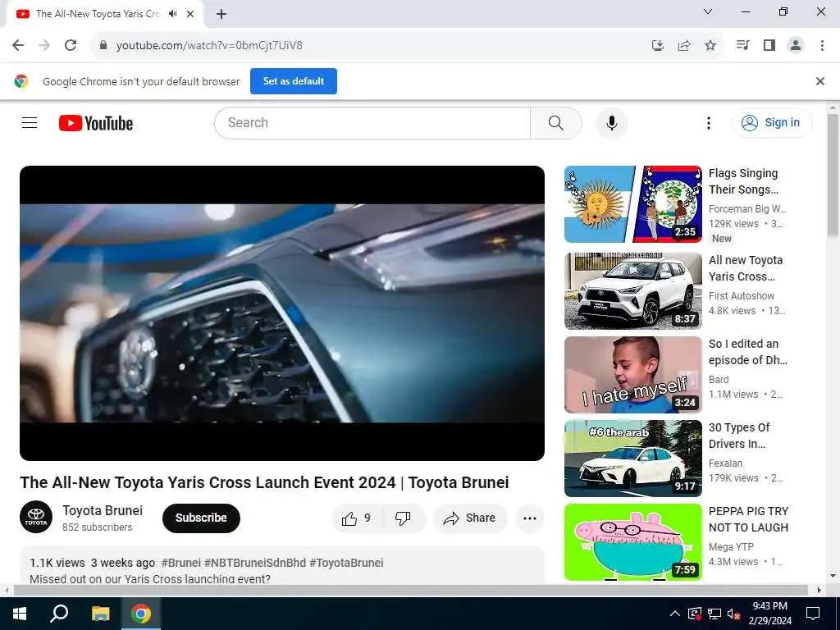The image size is (840, 630).
Task: Click PEPPA PIG TRY NOT TO LAUGH title
Action: [748, 519]
